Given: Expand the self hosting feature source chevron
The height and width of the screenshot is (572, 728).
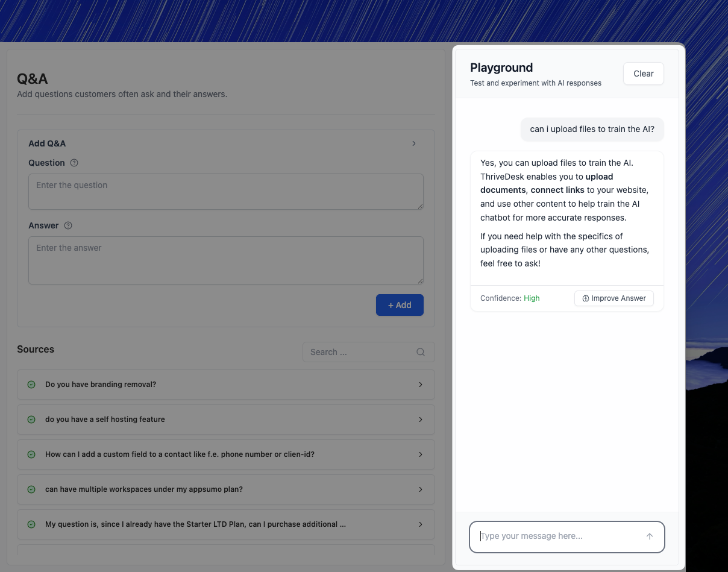Looking at the screenshot, I should 421,420.
